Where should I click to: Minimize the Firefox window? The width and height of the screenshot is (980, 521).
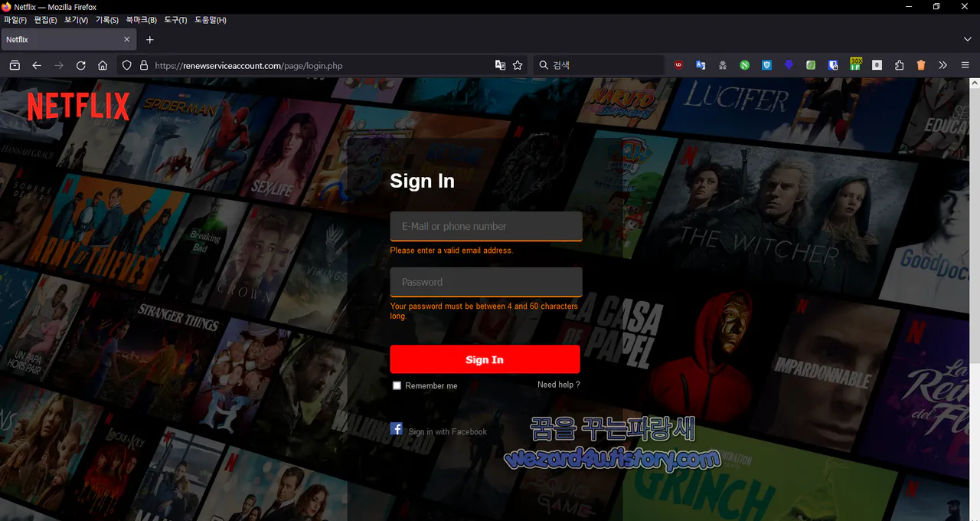908,7
